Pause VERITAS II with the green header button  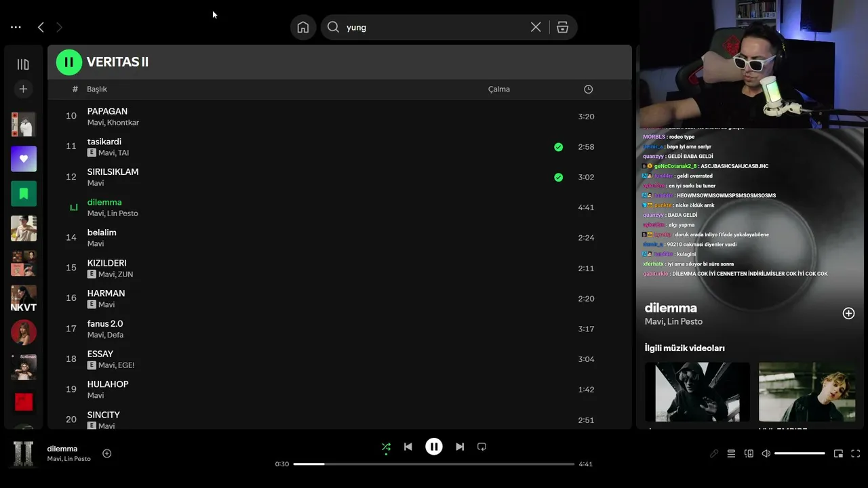pyautogui.click(x=68, y=62)
